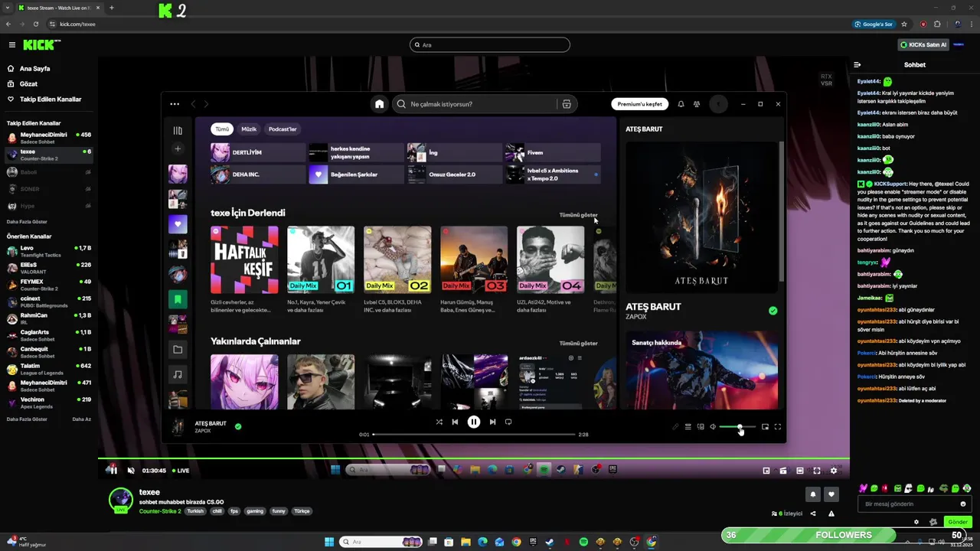Toggle stream notifications bell under video
Image resolution: width=980 pixels, height=551 pixels.
pyautogui.click(x=813, y=494)
